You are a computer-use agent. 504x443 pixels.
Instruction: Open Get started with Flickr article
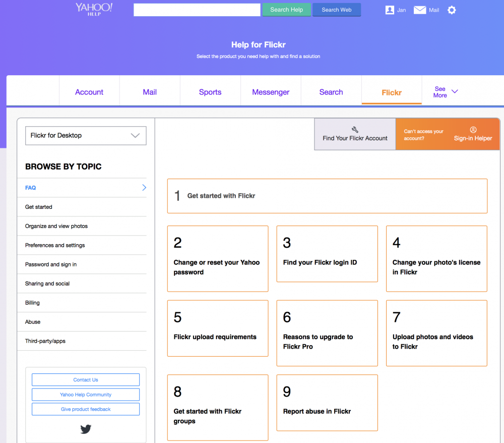click(327, 196)
